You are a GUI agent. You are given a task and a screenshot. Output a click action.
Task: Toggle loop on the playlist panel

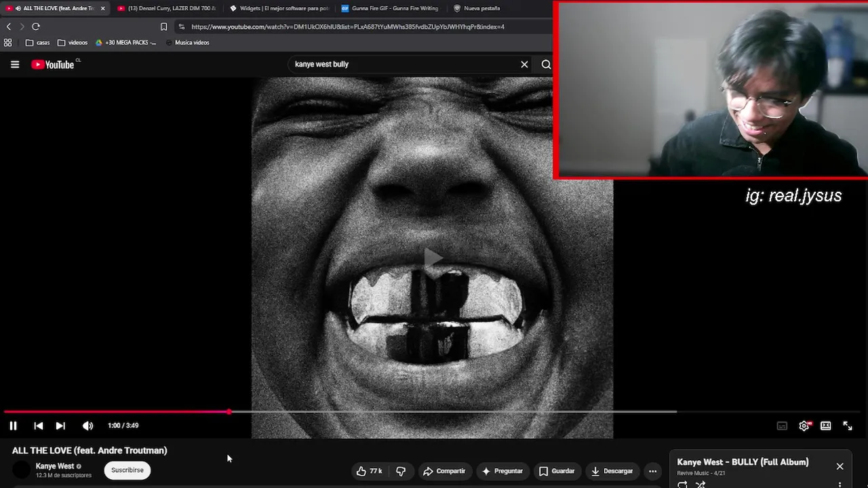(682, 484)
